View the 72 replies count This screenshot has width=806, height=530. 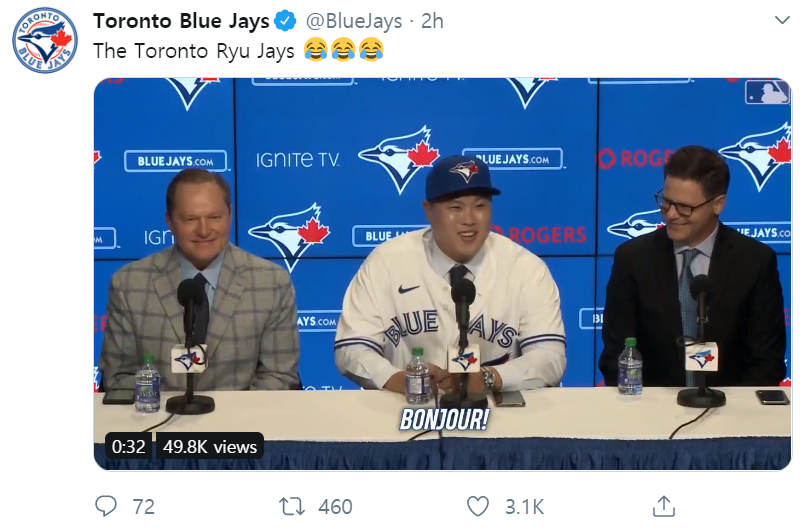pos(143,507)
